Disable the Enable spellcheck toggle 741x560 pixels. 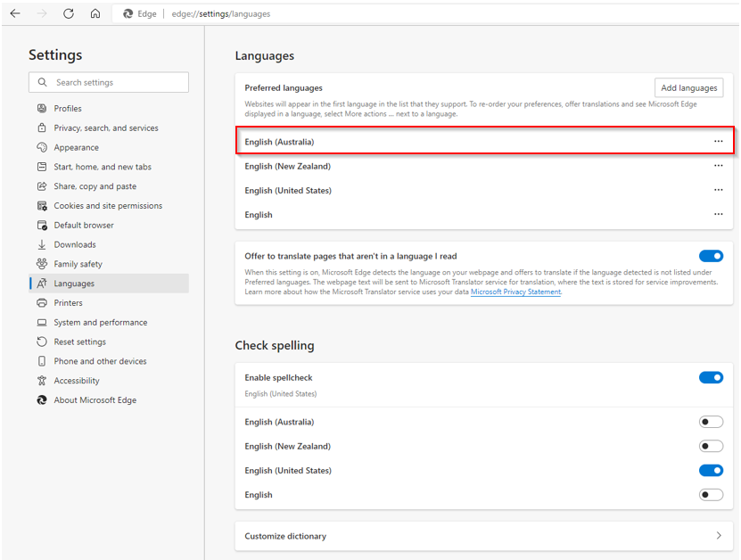711,377
